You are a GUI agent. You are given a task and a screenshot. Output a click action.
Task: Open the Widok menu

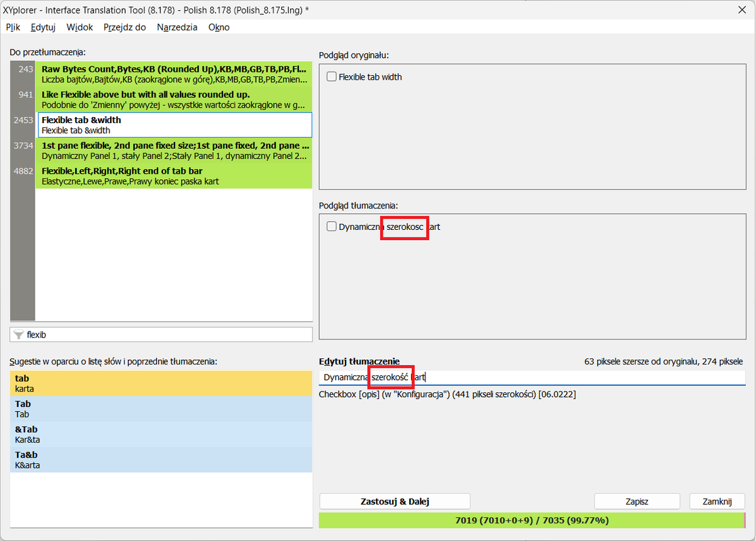(x=80, y=27)
